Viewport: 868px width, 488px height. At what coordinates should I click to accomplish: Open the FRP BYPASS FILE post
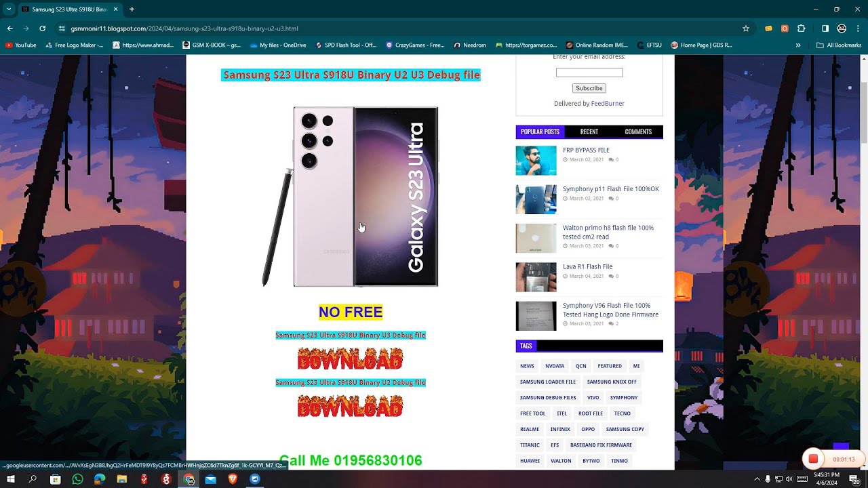tap(586, 150)
